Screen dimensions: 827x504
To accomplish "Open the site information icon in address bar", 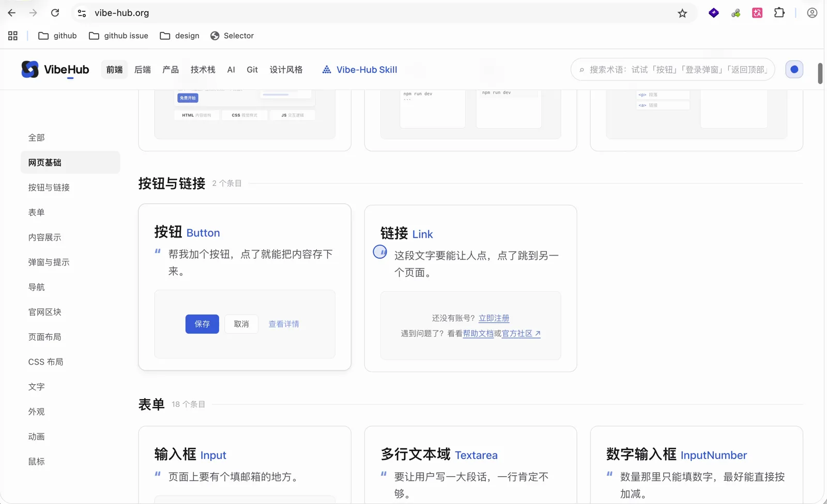I will point(82,13).
